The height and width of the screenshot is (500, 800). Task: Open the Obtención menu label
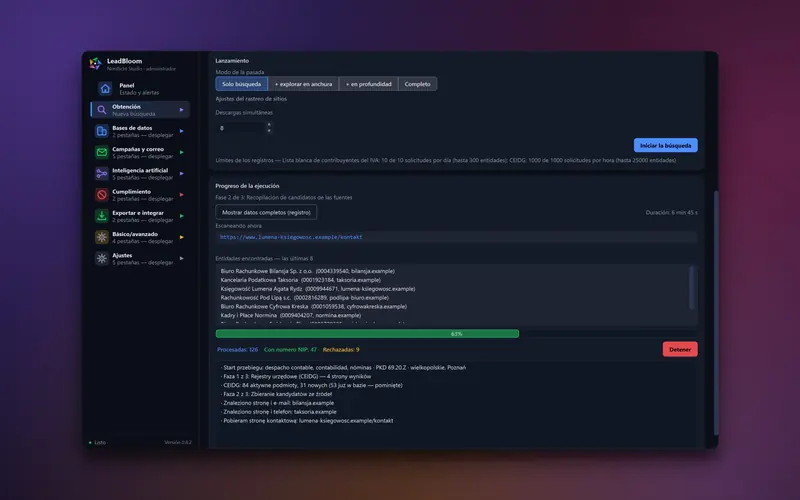pyautogui.click(x=126, y=107)
